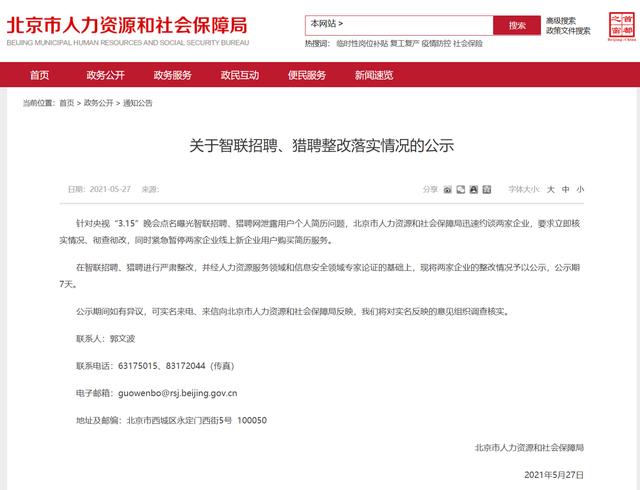Click the phone number 63175015

point(138,366)
